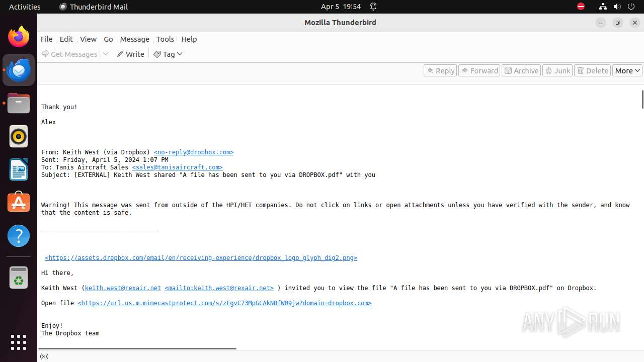
Task: Click the Reply button
Action: [x=440, y=70]
